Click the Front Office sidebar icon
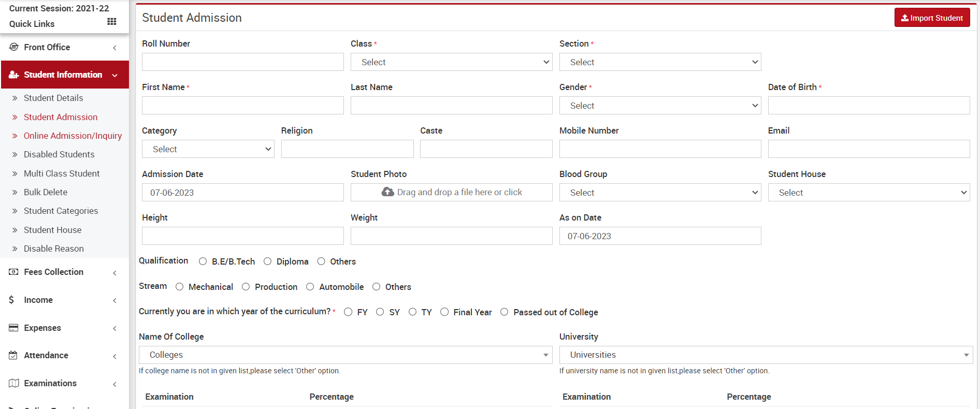 point(14,47)
